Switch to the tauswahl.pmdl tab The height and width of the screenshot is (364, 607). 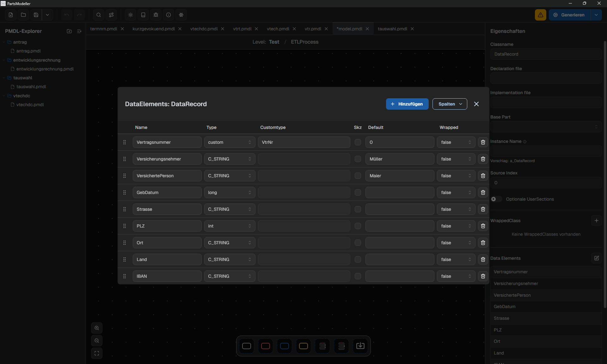(392, 29)
